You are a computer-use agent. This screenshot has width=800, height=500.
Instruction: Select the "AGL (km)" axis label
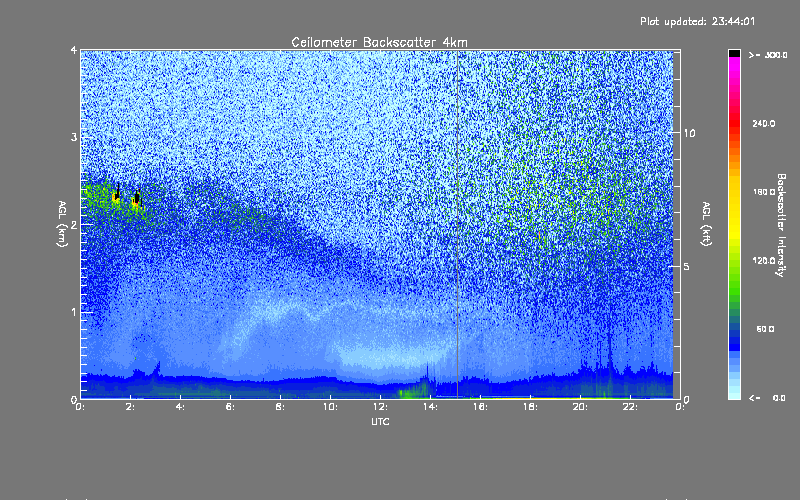(x=62, y=224)
